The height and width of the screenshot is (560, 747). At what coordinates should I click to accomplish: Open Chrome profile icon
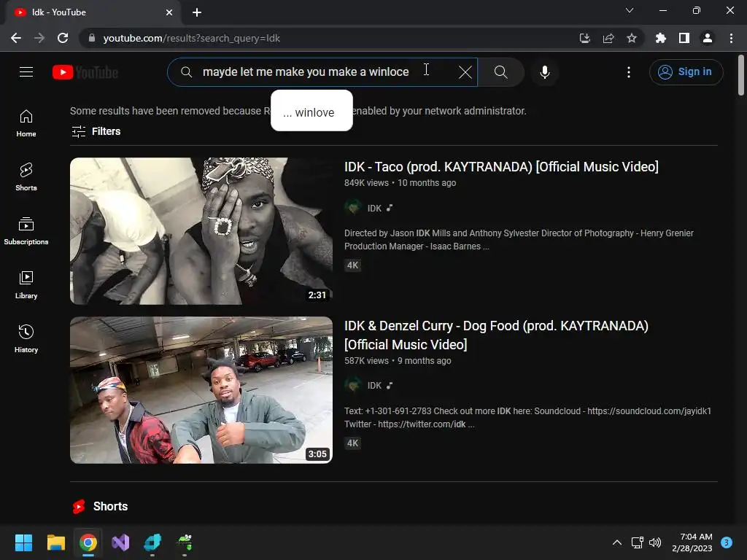click(x=708, y=38)
